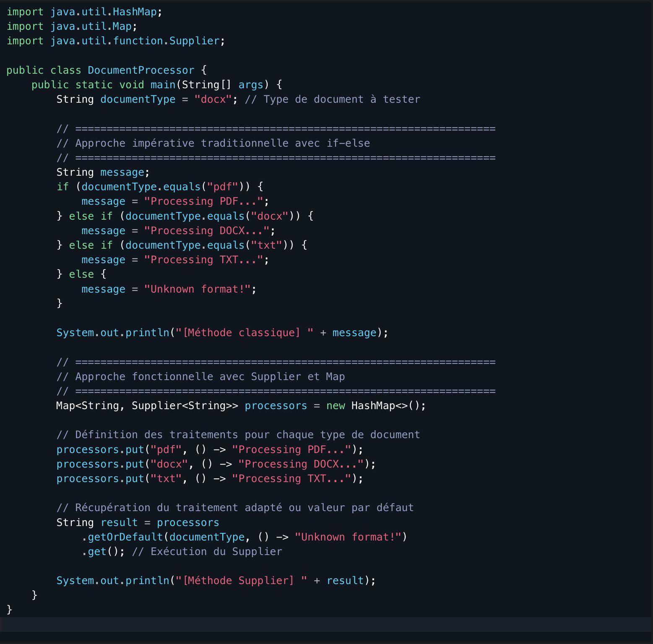Click the 'Exécution du Supplier' comment
The height and width of the screenshot is (644, 653).
pyautogui.click(x=207, y=551)
